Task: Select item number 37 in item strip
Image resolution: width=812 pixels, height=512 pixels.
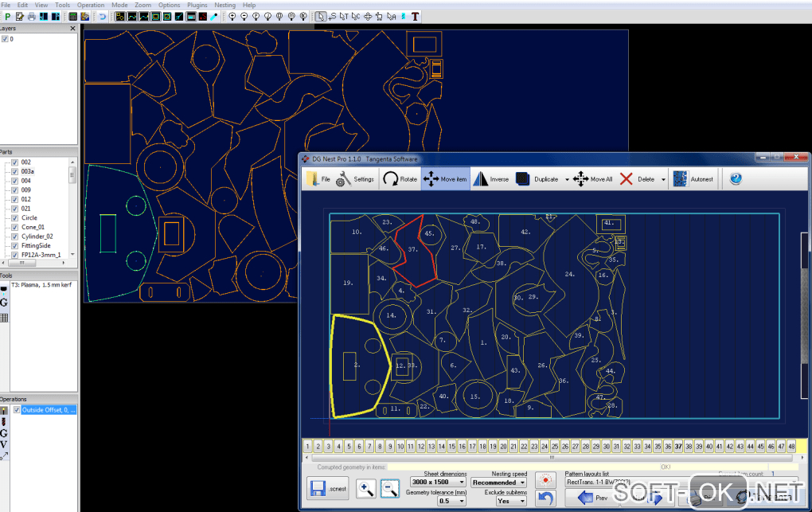Action: tap(678, 446)
